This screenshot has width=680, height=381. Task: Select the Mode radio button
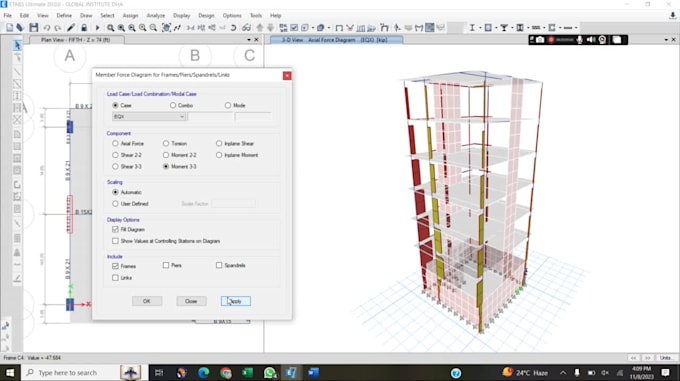point(228,105)
